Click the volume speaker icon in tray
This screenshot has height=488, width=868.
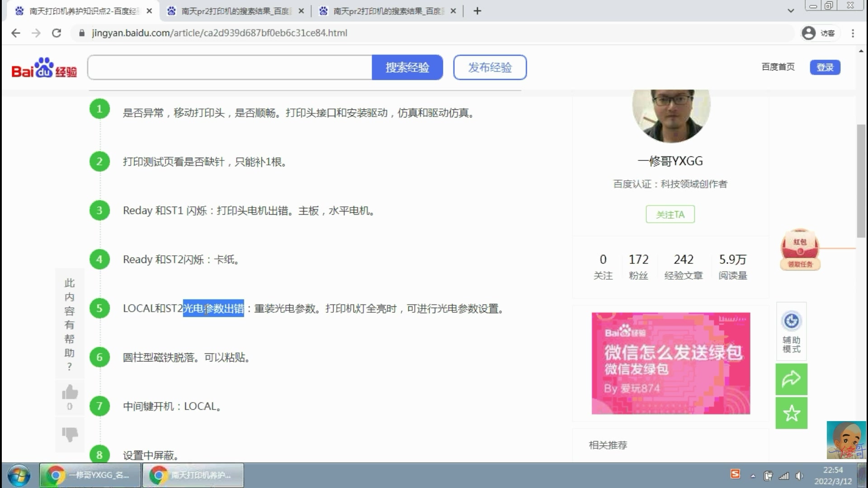pos(799,475)
